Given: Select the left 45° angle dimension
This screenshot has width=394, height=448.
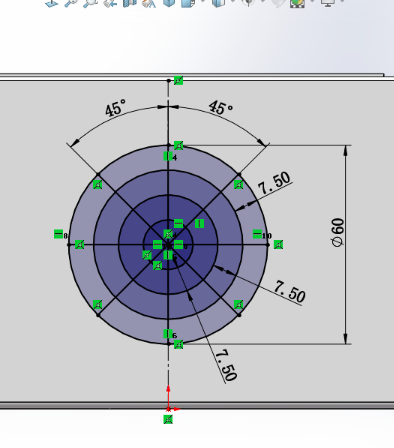Looking at the screenshot, I should tap(115, 107).
